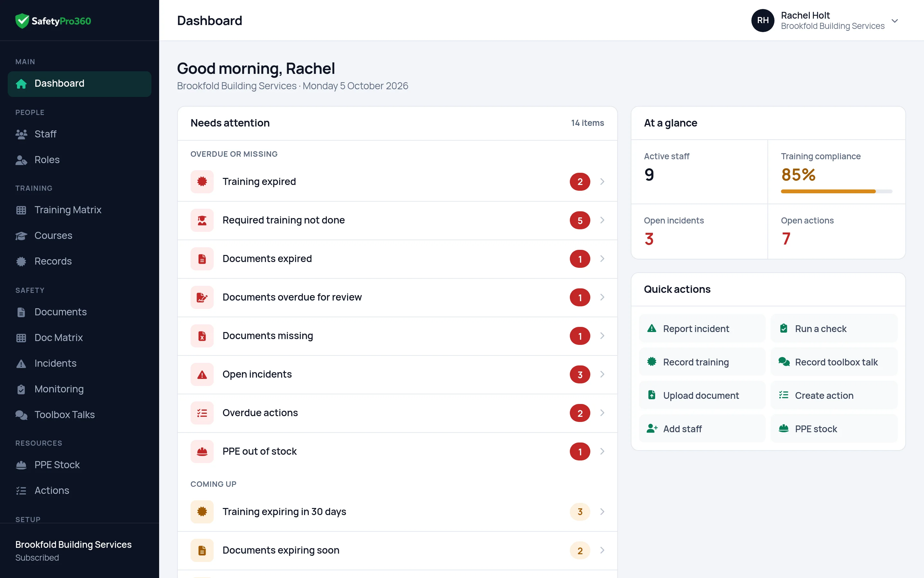
Task: Expand Overdue actions row chevron
Action: point(602,413)
